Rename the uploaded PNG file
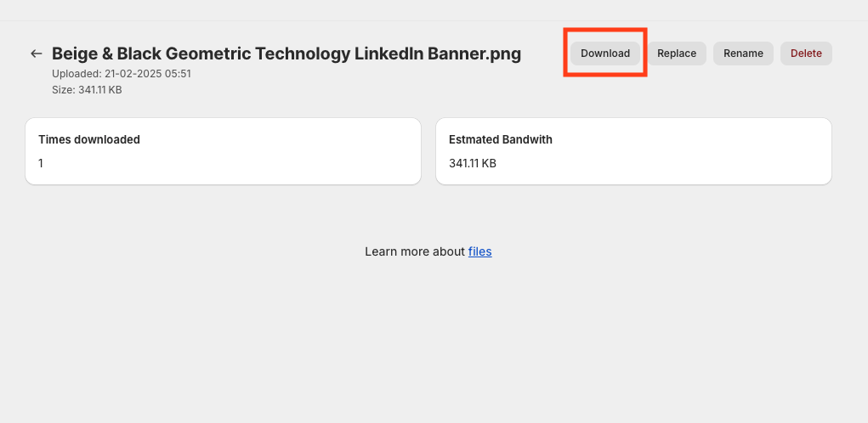The image size is (868, 423). (743, 54)
